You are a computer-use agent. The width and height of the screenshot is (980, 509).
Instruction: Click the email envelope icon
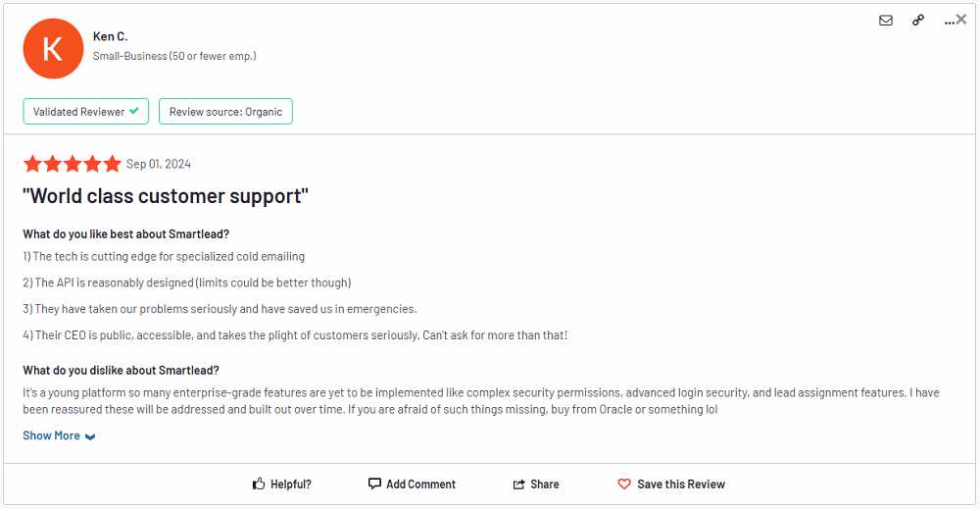tap(886, 20)
